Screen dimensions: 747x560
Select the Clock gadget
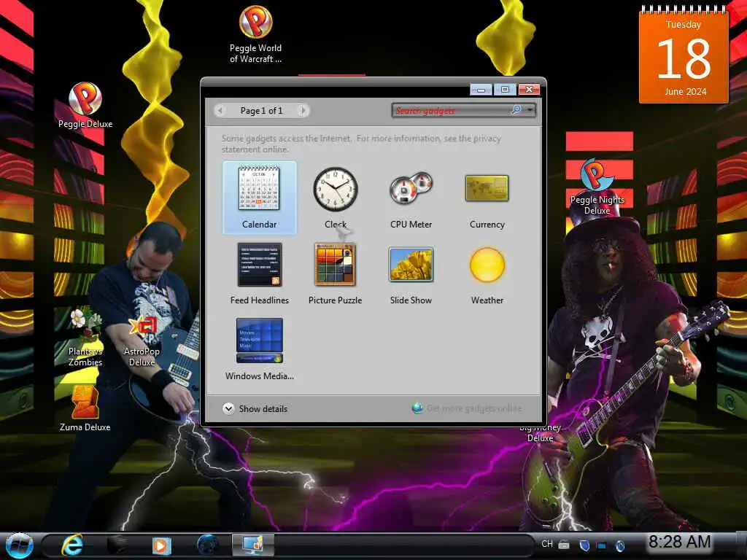(336, 197)
